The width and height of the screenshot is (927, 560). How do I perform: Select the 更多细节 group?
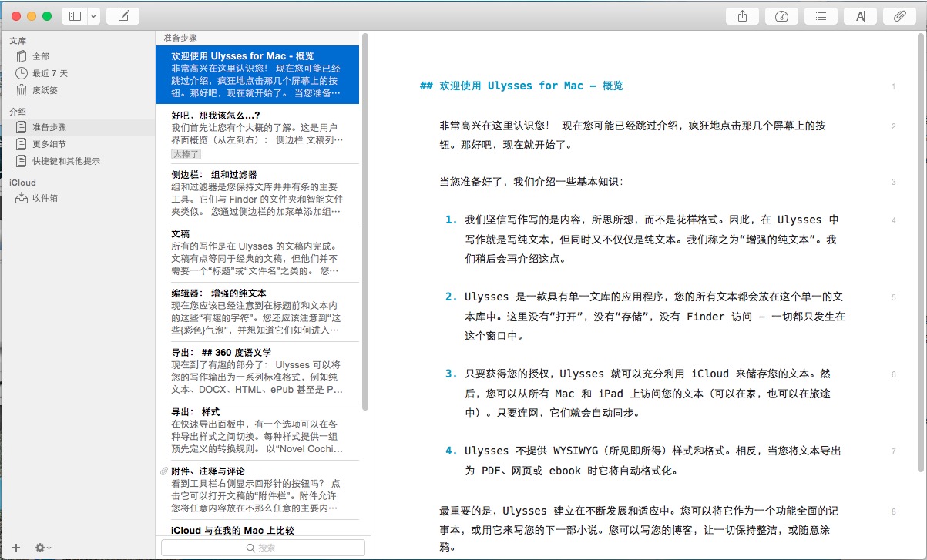tap(49, 144)
